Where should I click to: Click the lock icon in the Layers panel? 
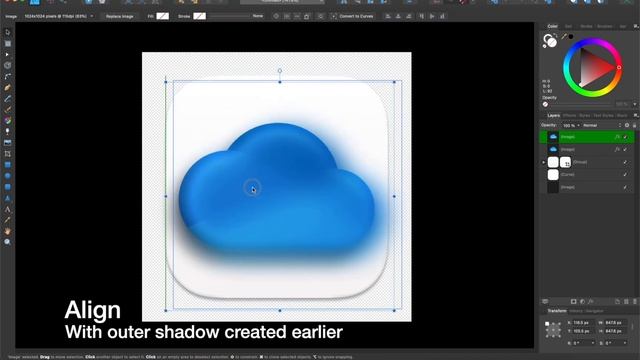tap(634, 125)
